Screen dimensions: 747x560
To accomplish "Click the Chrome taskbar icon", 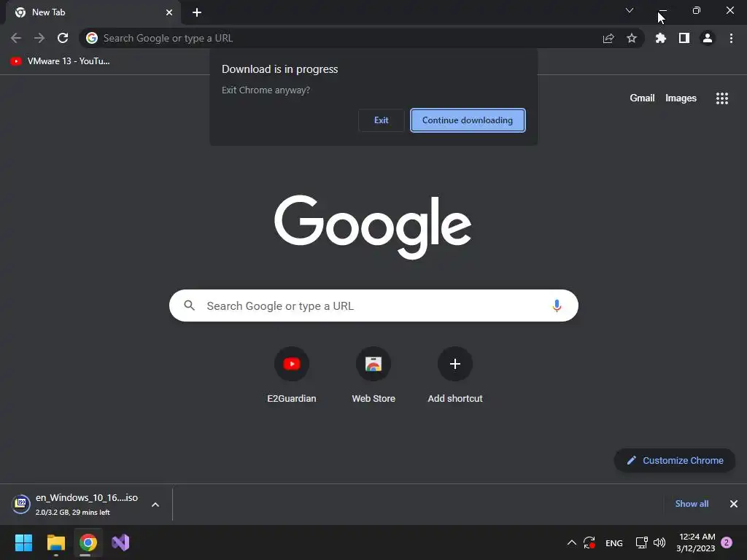I will pyautogui.click(x=88, y=542).
